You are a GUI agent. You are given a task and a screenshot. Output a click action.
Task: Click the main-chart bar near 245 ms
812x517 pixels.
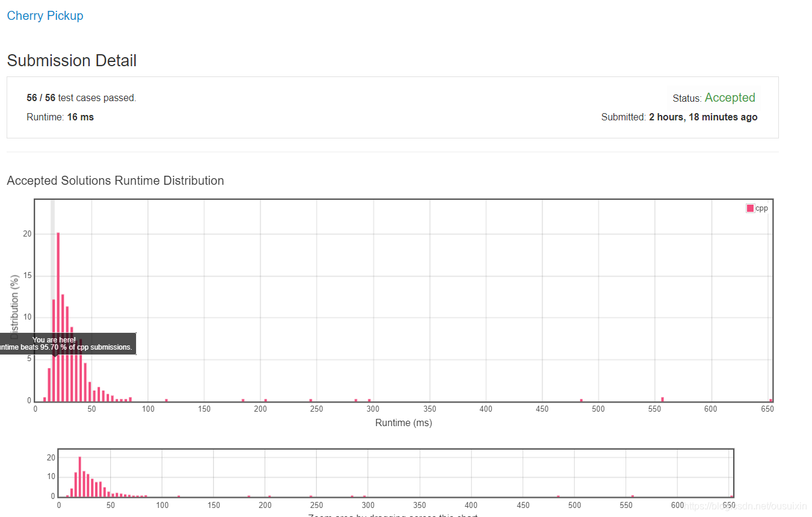311,400
